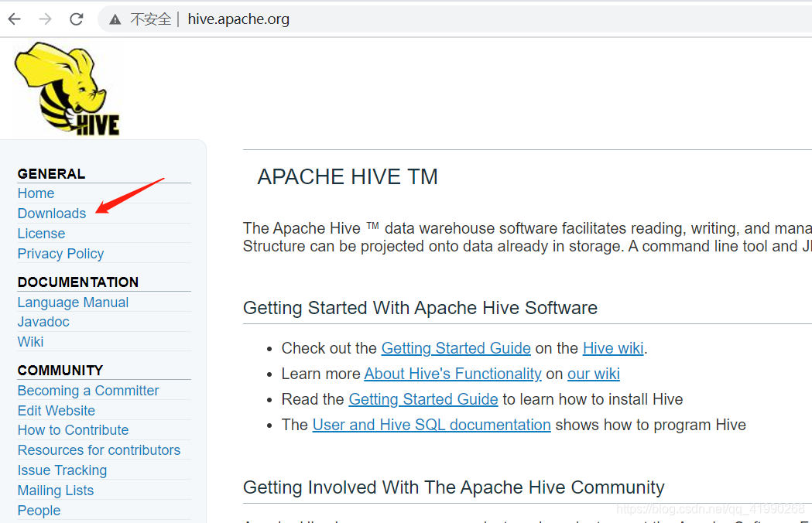Click the Apache Hive logo image
Screen dimensions: 812x523
67,89
